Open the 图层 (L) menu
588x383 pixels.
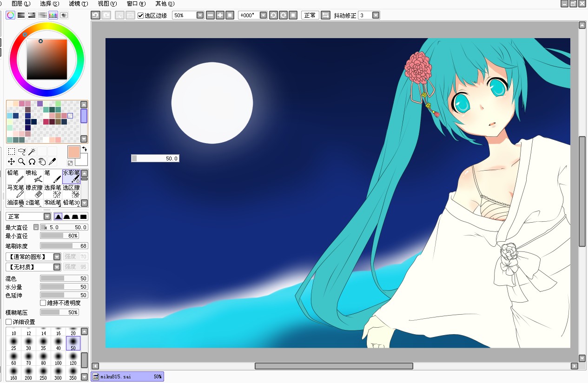point(21,4)
